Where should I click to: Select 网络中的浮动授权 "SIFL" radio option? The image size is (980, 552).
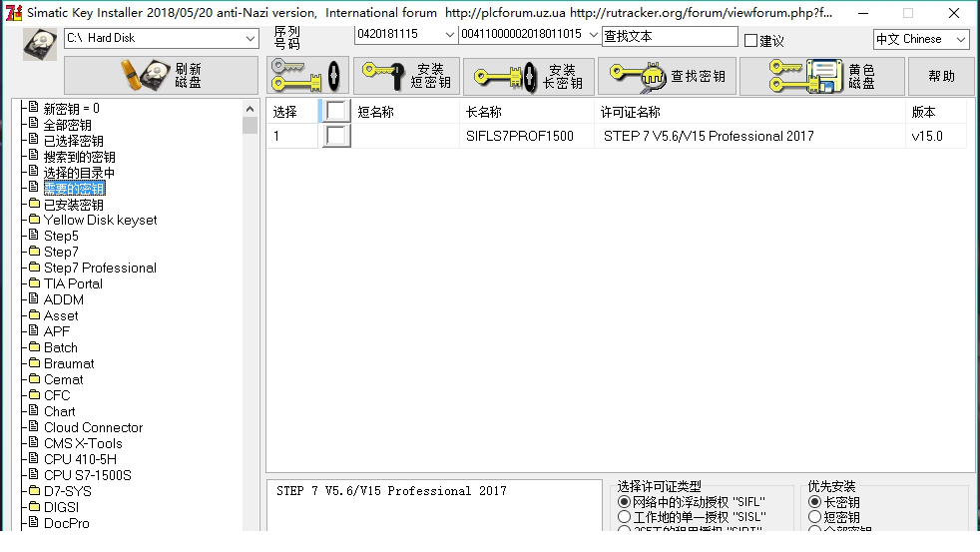[x=624, y=502]
